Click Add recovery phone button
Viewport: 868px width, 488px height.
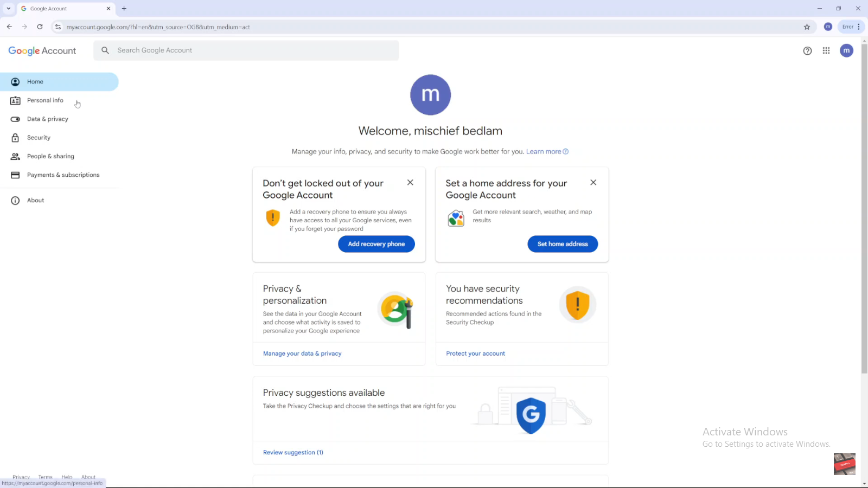(376, 244)
